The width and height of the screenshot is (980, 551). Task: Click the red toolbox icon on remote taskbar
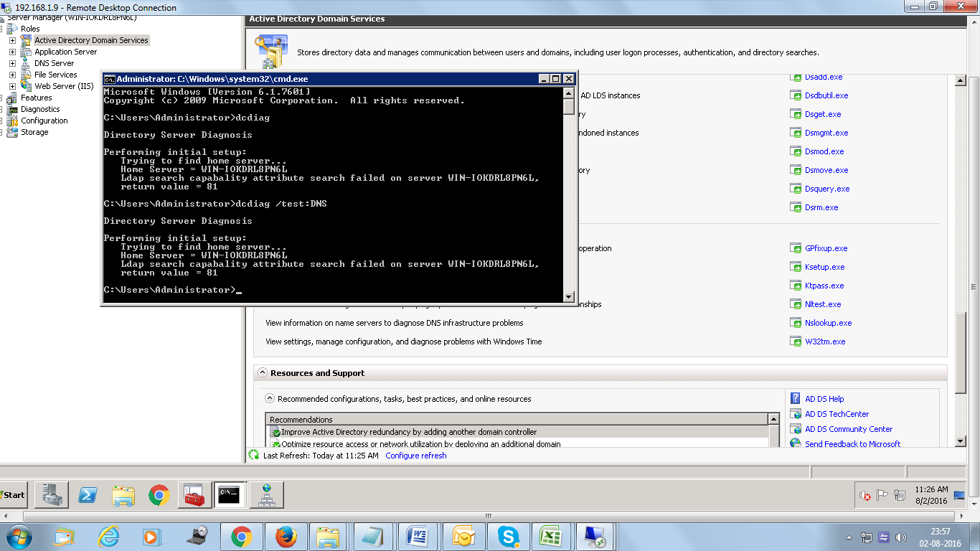coord(195,495)
